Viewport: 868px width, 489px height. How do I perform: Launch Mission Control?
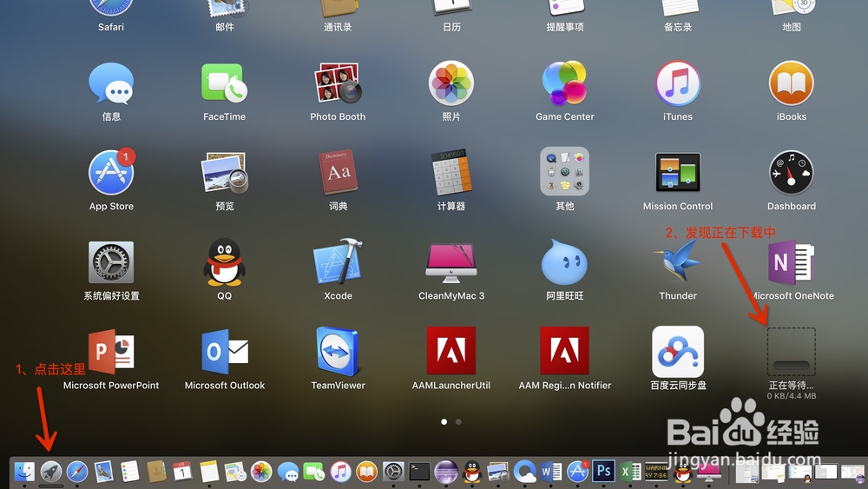point(678,172)
